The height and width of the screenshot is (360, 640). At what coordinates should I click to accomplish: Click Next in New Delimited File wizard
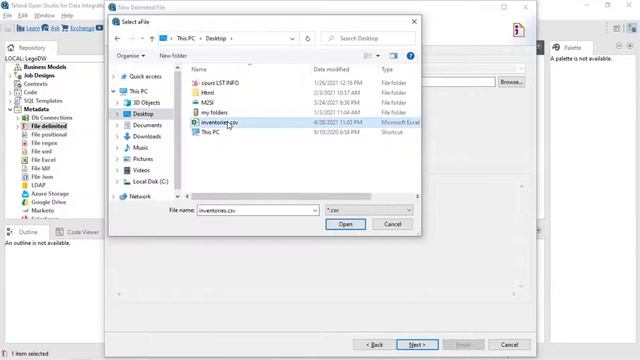(x=417, y=344)
